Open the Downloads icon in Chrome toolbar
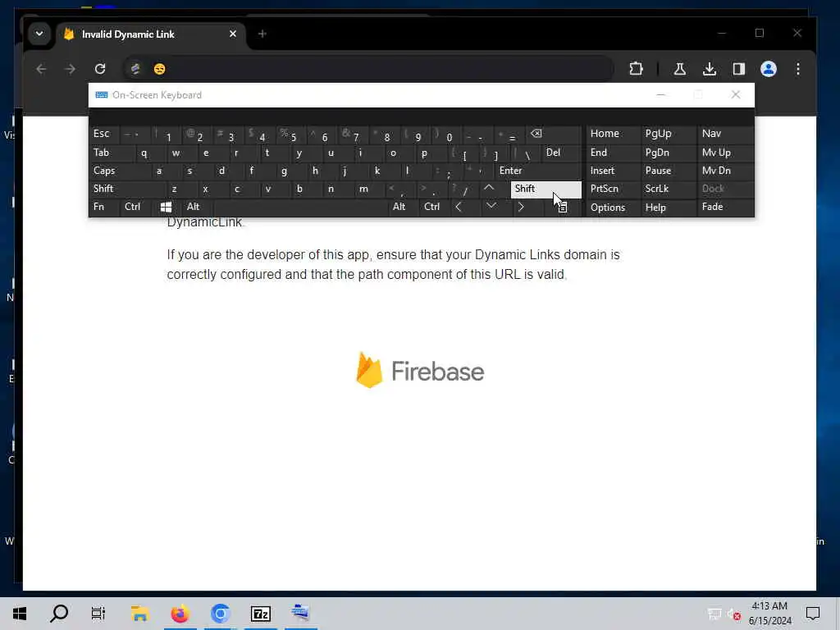Screen dimensions: 840x630 click(710, 69)
